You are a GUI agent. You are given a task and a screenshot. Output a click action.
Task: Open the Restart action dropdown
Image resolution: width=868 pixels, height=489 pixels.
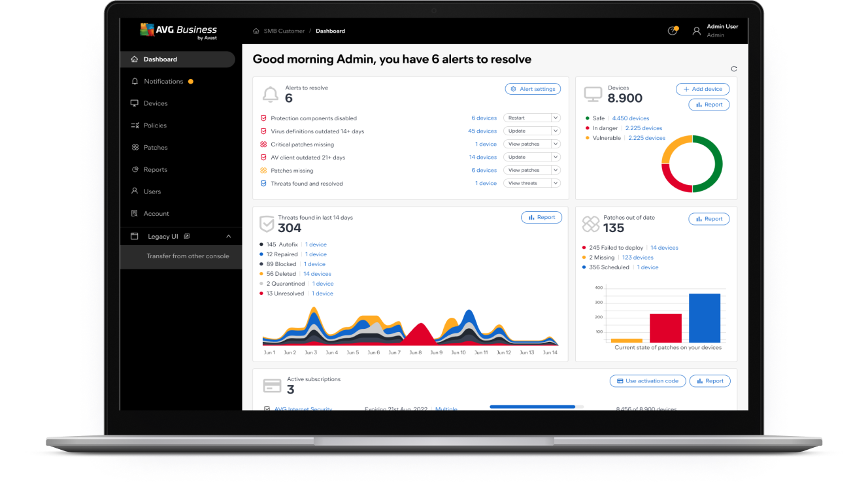click(532, 118)
